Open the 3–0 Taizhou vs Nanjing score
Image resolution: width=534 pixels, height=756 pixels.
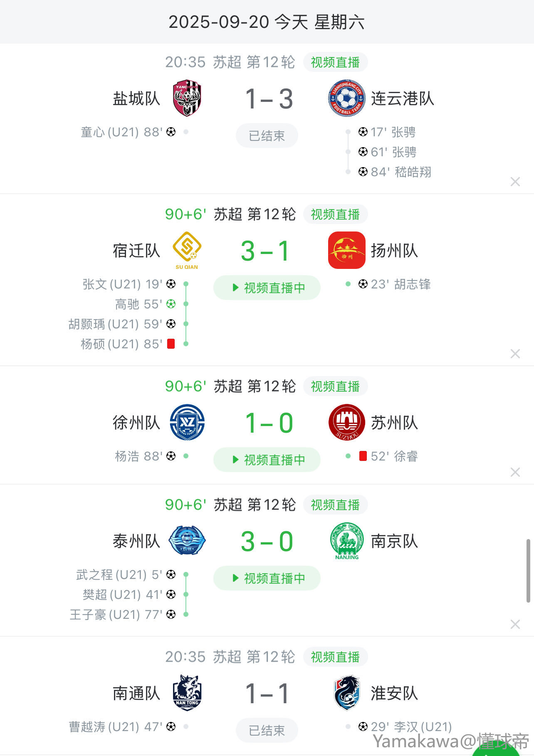(x=267, y=542)
